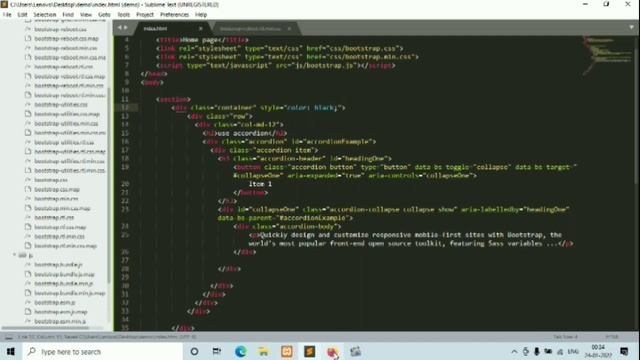Click the 'use accordion' heading text

tap(242, 133)
